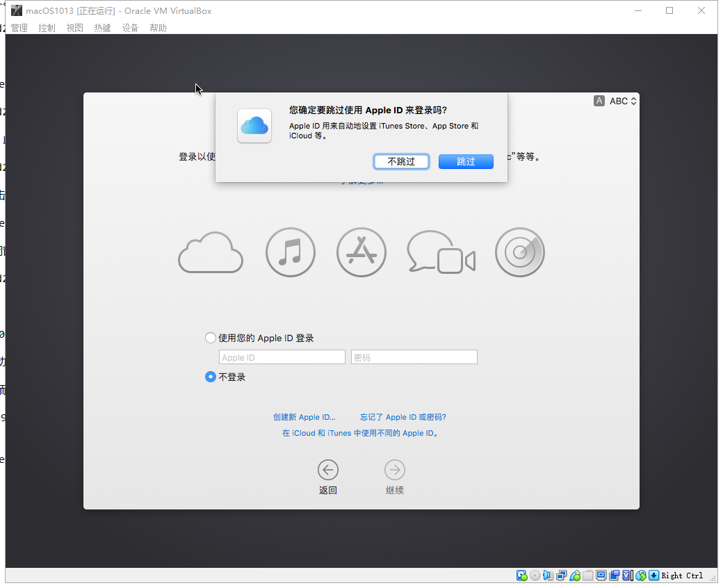Screen dimensions: 723x588
Task: Click the 密码 password field
Action: (x=414, y=357)
